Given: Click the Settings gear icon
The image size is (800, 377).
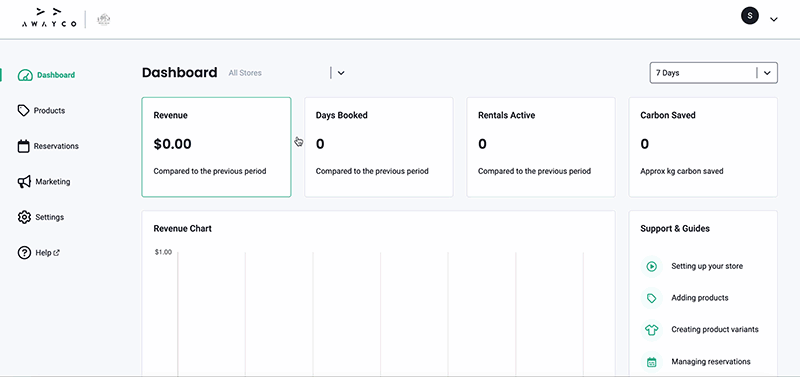Looking at the screenshot, I should click(24, 217).
